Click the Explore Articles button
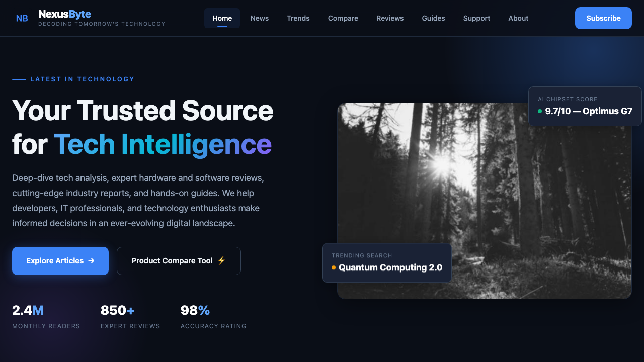The height and width of the screenshot is (362, 644). click(x=60, y=261)
